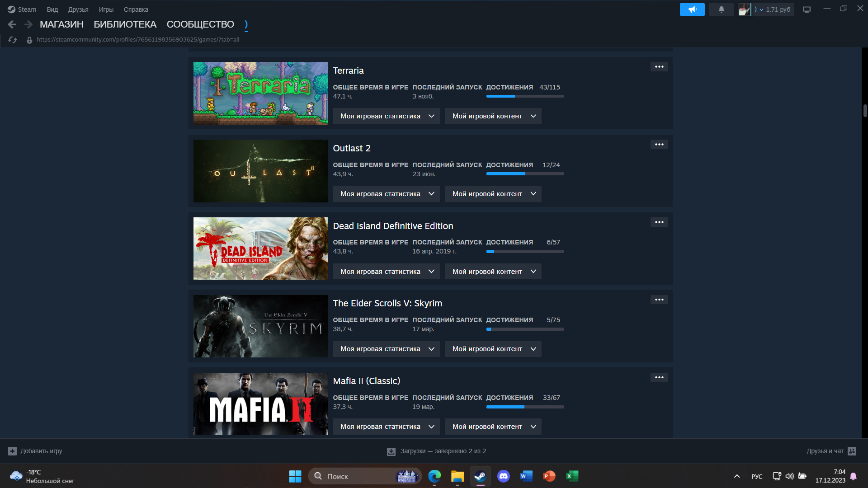The width and height of the screenshot is (868, 488).
Task: Open Discord from the taskbar
Action: pos(503,476)
